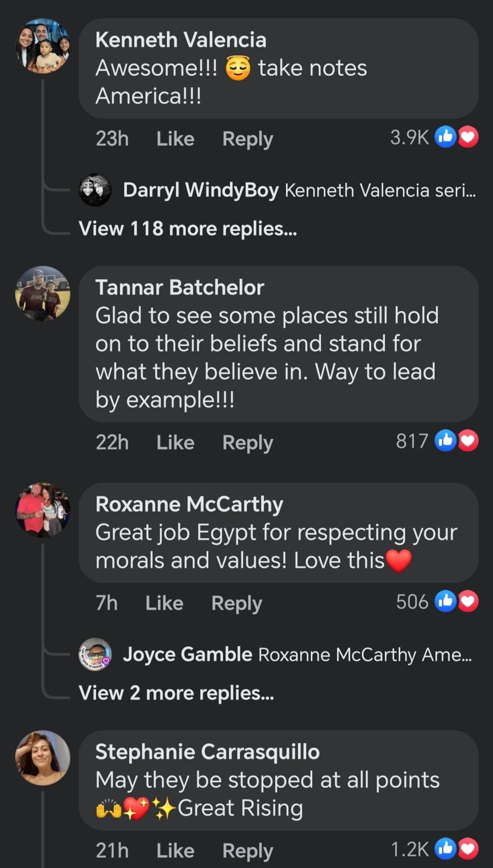This screenshot has height=868, width=493.
Task: Expand Joyce Gamble's truncated reply
Action: [365, 655]
